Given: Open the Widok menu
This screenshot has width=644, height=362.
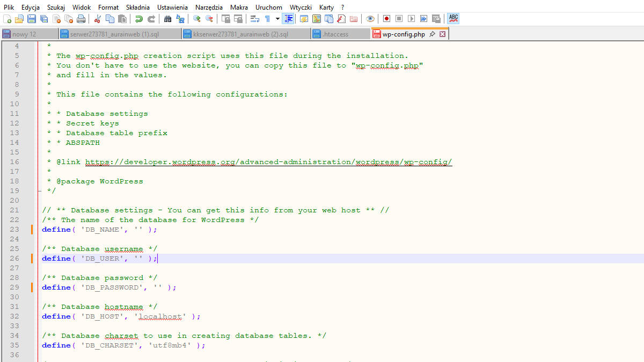Looking at the screenshot, I should [81, 8].
